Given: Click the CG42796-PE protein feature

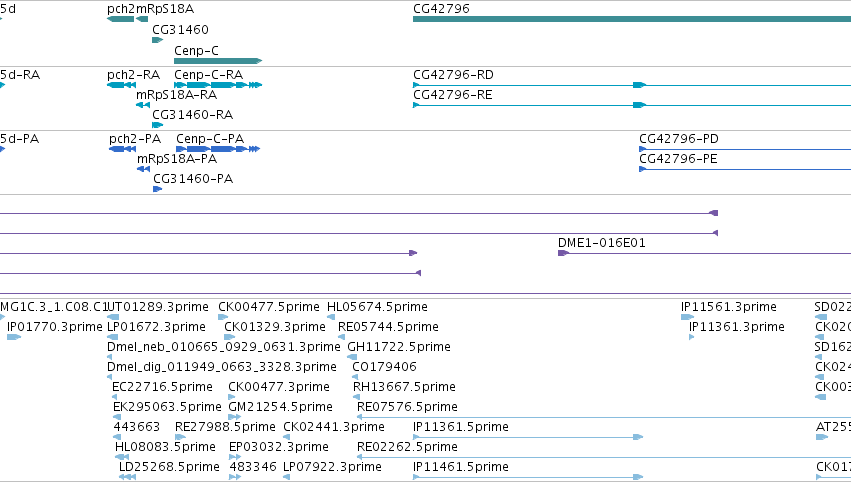Looking at the screenshot, I should coord(745,169).
